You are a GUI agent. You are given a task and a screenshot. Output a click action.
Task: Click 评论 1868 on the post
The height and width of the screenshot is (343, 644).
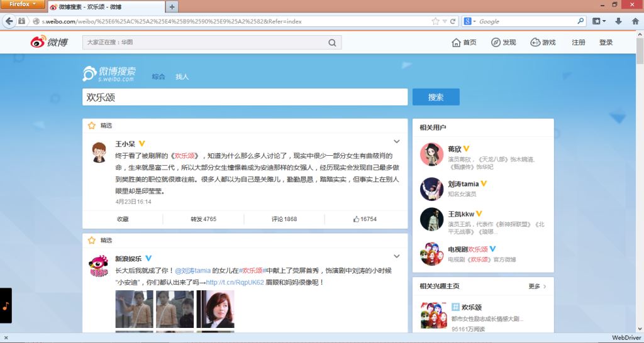[x=284, y=219]
